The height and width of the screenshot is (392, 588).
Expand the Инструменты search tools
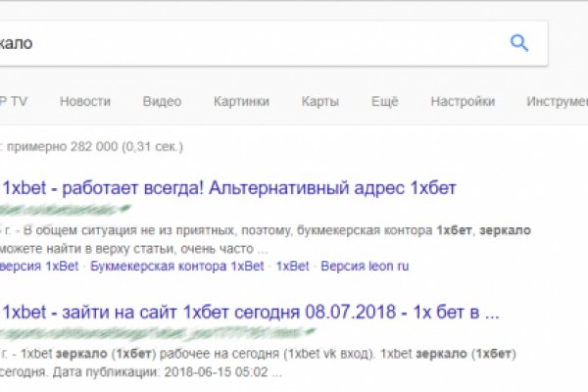(x=556, y=101)
